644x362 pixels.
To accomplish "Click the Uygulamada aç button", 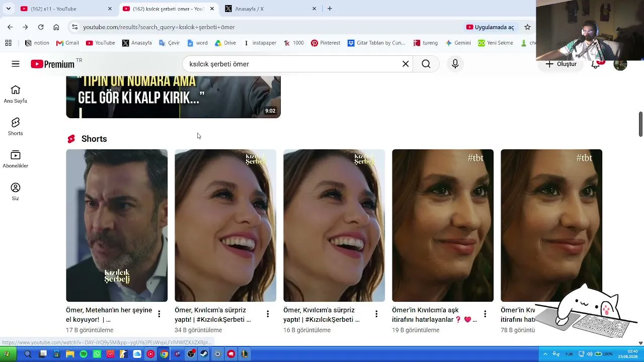I will (x=490, y=27).
